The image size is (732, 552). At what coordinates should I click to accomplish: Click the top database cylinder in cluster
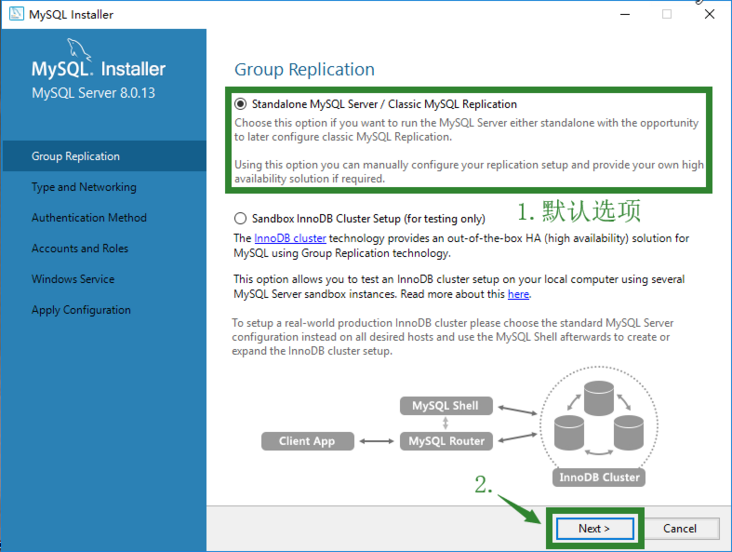pyautogui.click(x=598, y=398)
